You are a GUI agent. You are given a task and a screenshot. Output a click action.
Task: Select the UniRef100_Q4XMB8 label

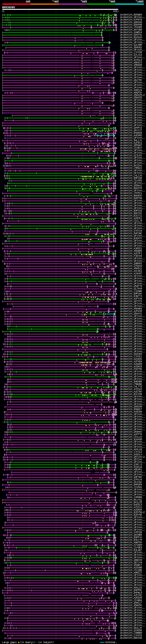point(131,535)
